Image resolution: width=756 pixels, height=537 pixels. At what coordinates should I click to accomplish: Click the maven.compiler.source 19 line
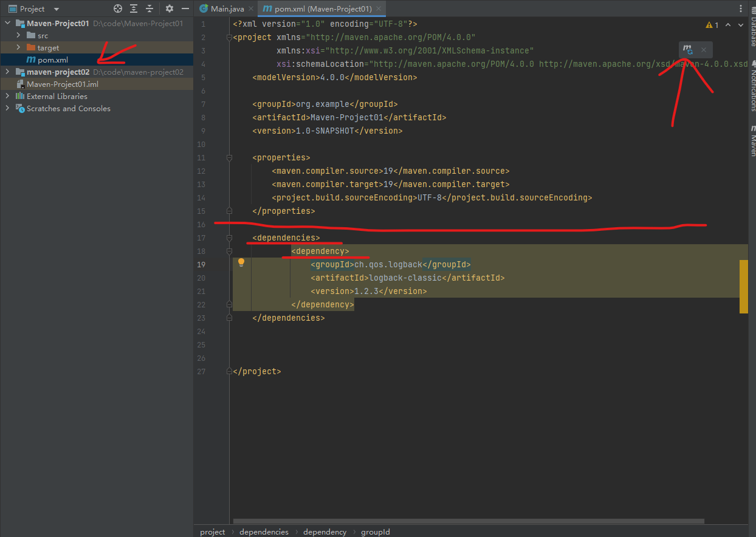pyautogui.click(x=391, y=171)
